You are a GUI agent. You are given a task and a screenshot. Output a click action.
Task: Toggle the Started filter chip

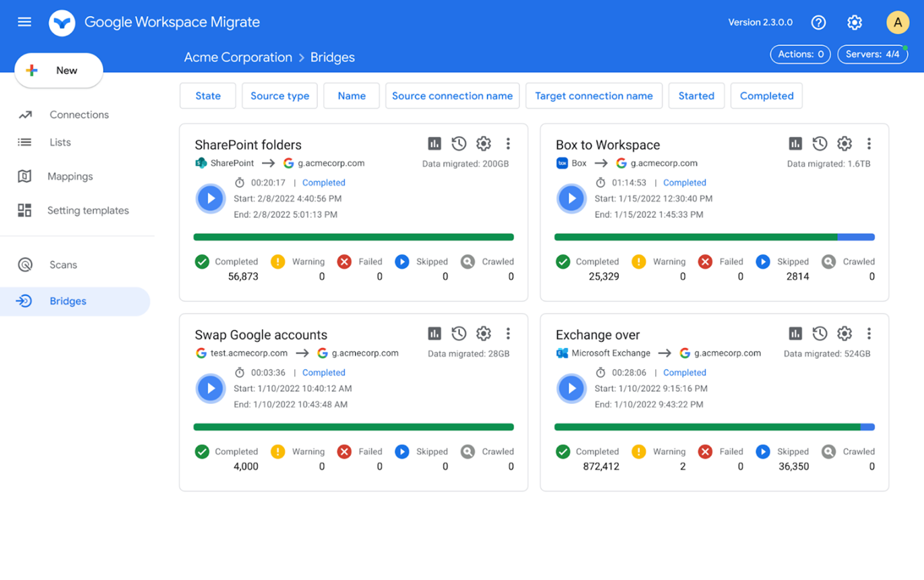[696, 95]
